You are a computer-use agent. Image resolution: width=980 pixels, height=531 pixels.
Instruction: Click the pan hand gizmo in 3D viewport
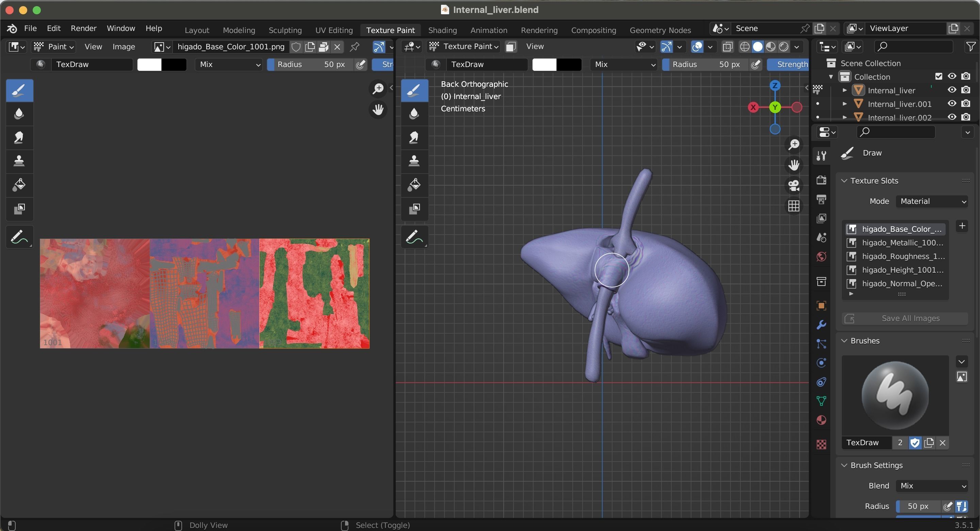coord(794,165)
